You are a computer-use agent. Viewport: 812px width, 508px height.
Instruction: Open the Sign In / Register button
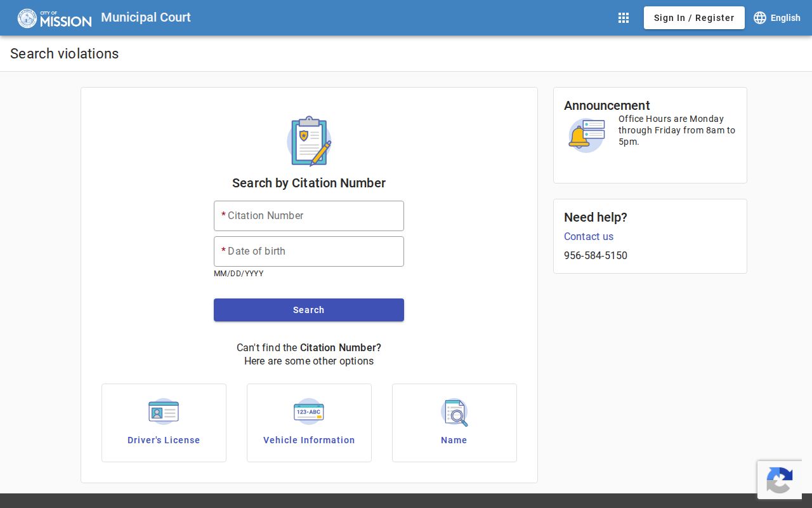point(694,18)
